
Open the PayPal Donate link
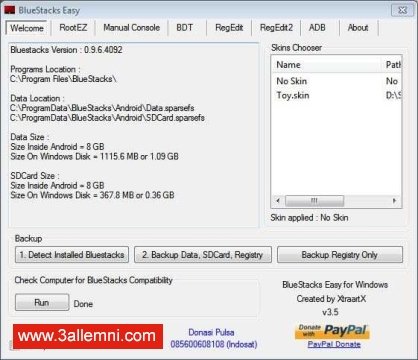pyautogui.click(x=334, y=344)
